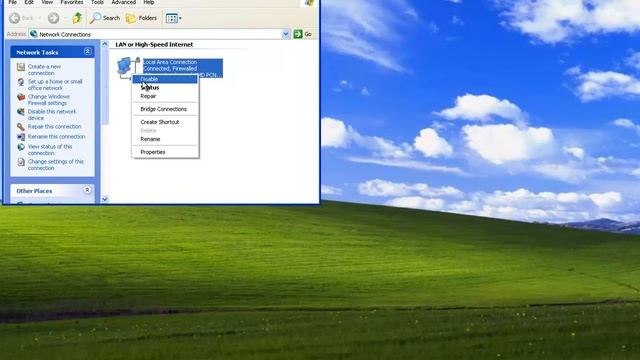Viewport: 640px width, 360px height.
Task: Click Set up a home or small office network
Action: click(x=55, y=84)
